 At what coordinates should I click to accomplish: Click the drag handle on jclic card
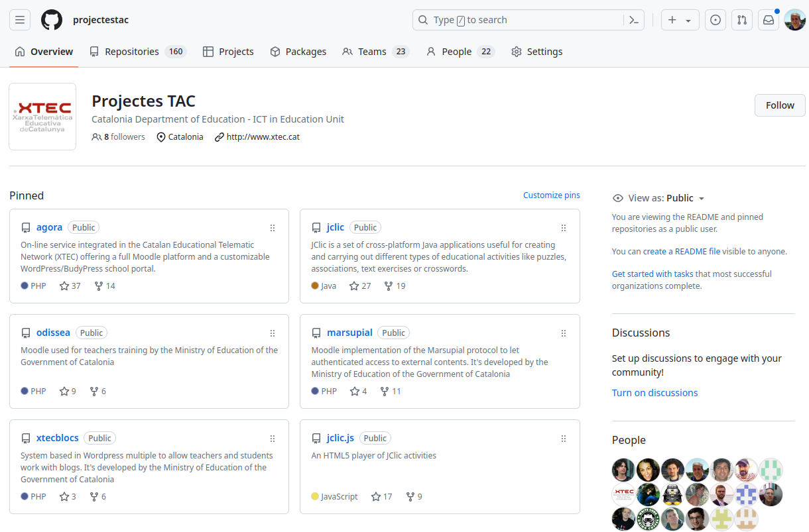pyautogui.click(x=564, y=228)
